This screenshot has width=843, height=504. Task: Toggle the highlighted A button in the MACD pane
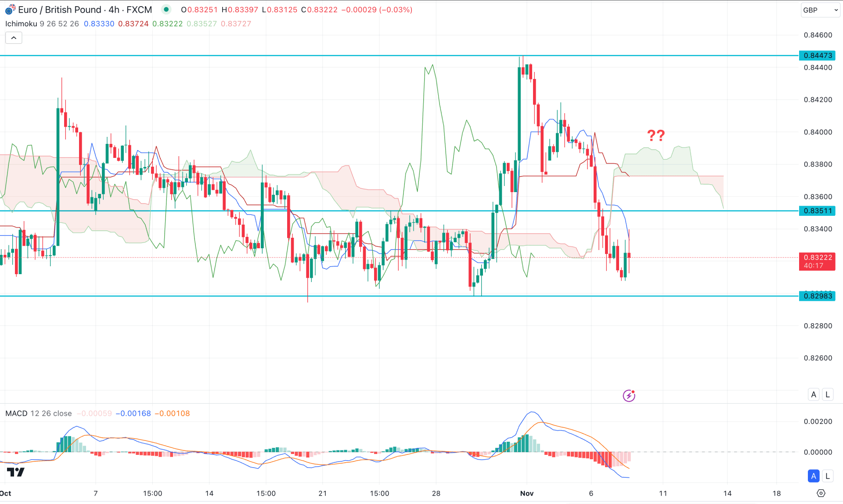click(x=814, y=476)
